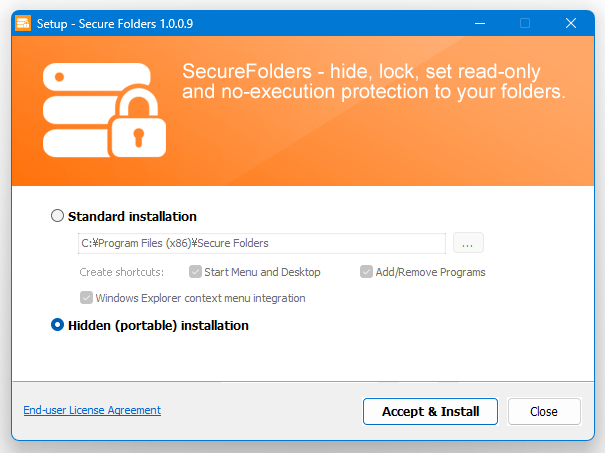Image resolution: width=605 pixels, height=453 pixels.
Task: Click the large server-and-padlock logo
Action: 105,110
